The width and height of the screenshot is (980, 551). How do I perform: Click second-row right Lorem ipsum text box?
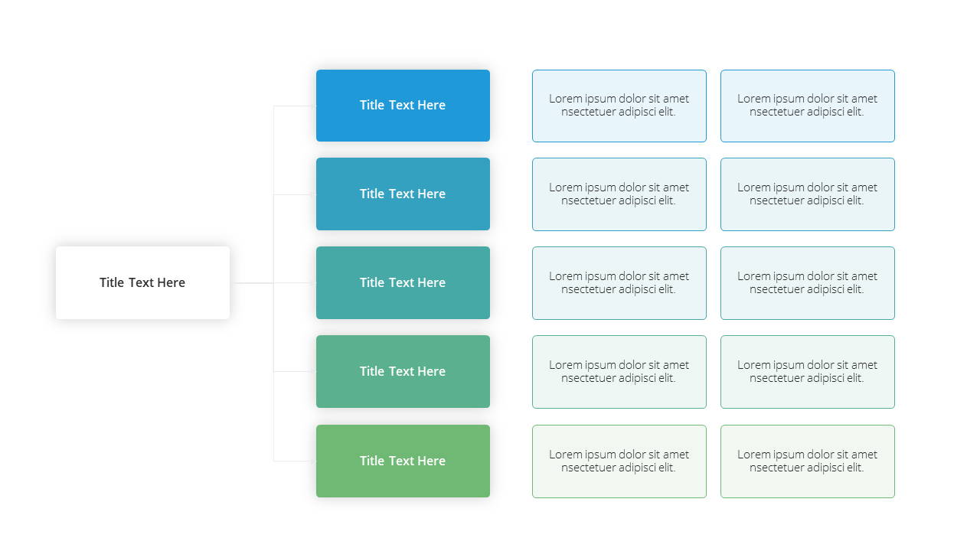pos(808,194)
